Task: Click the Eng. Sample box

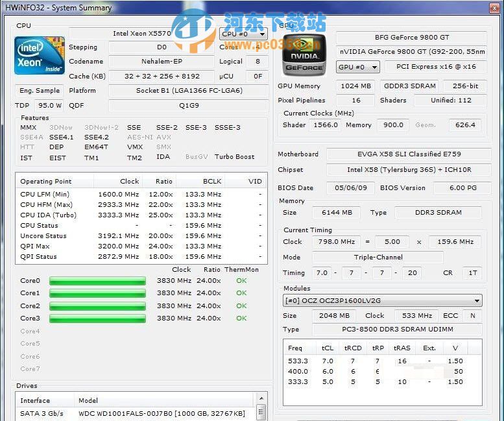Action: tap(40, 91)
